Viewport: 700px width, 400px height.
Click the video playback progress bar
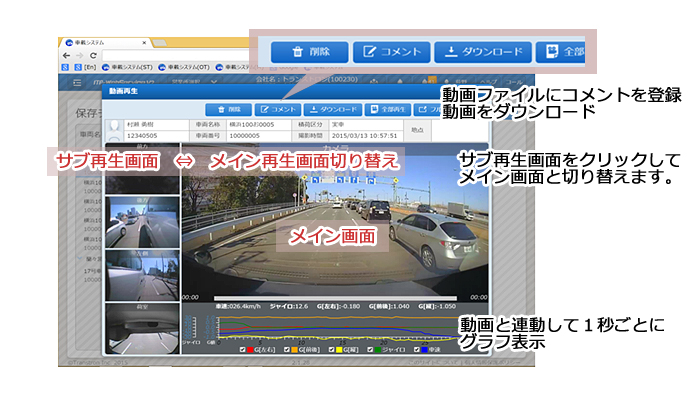click(335, 298)
